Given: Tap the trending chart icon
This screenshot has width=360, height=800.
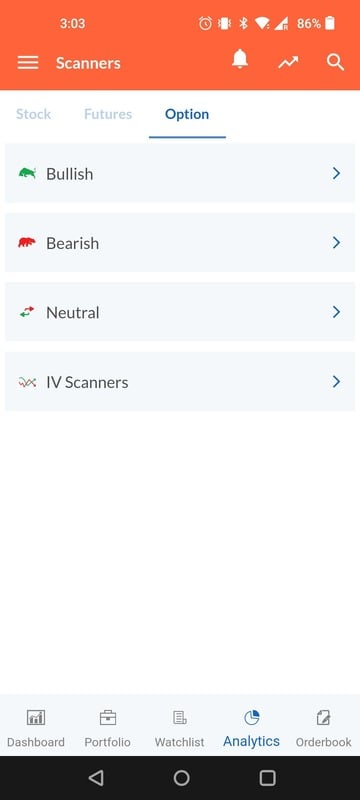Looking at the screenshot, I should (288, 62).
